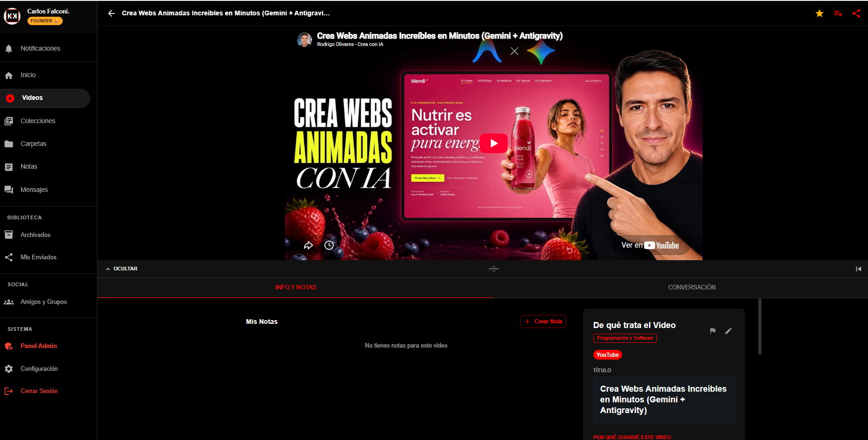The image size is (868, 440).
Task: Click the watch later clock icon
Action: point(329,245)
